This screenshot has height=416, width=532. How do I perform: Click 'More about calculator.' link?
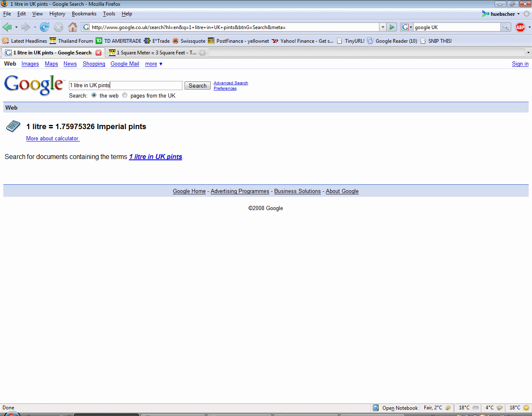point(53,139)
